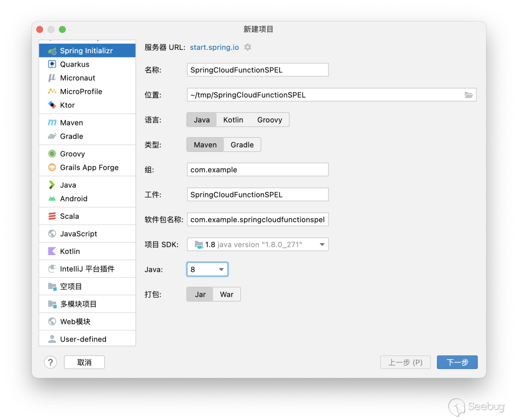Click the 软件包名称 package field
The image size is (518, 420).
(258, 220)
